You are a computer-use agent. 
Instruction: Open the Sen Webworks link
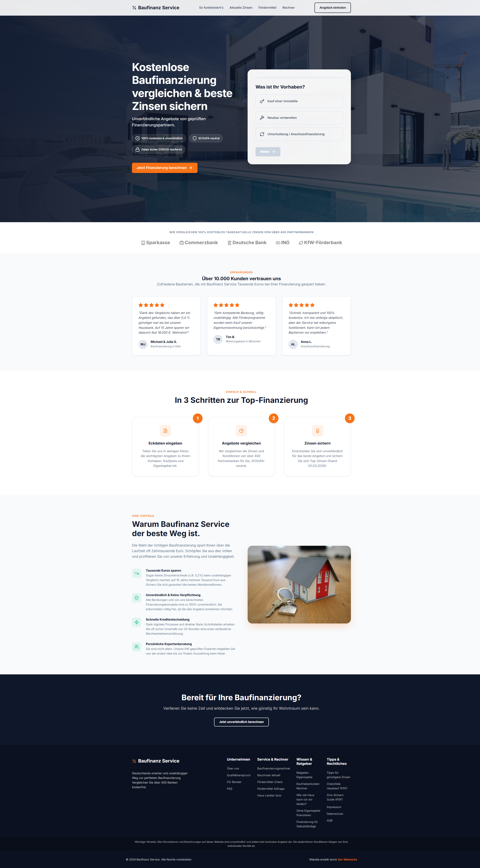click(347, 859)
